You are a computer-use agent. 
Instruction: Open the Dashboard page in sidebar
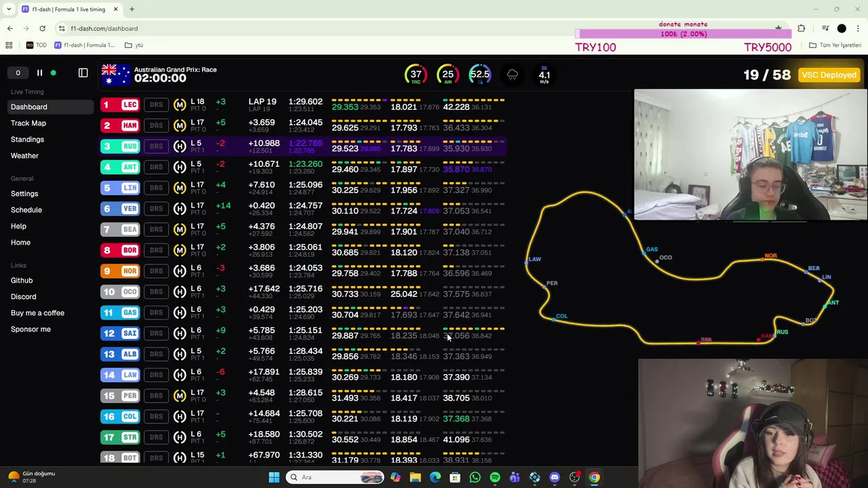pyautogui.click(x=49, y=106)
